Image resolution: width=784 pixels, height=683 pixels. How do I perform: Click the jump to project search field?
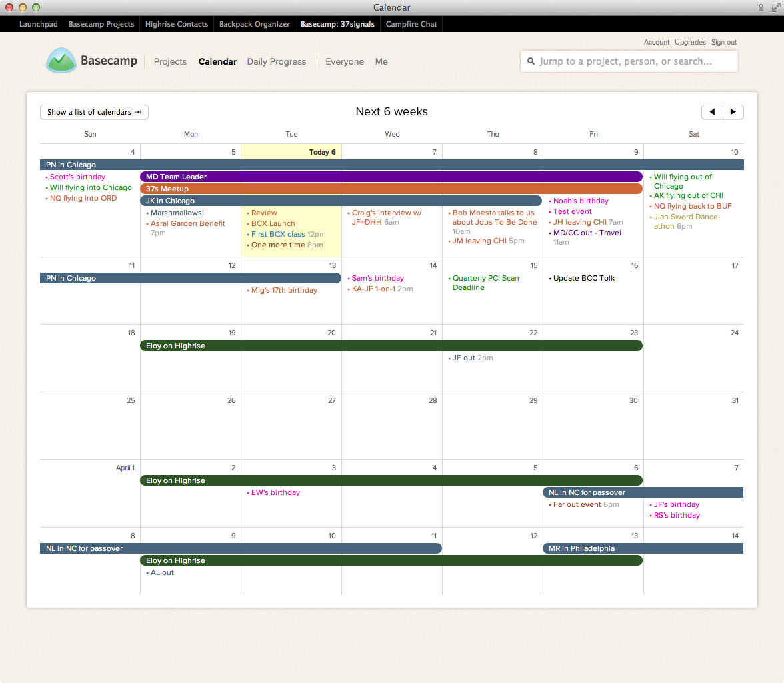(629, 61)
